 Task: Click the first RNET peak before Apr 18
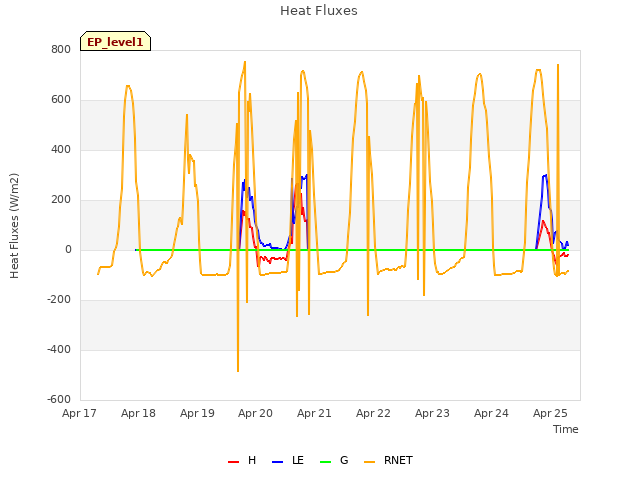coord(128,86)
